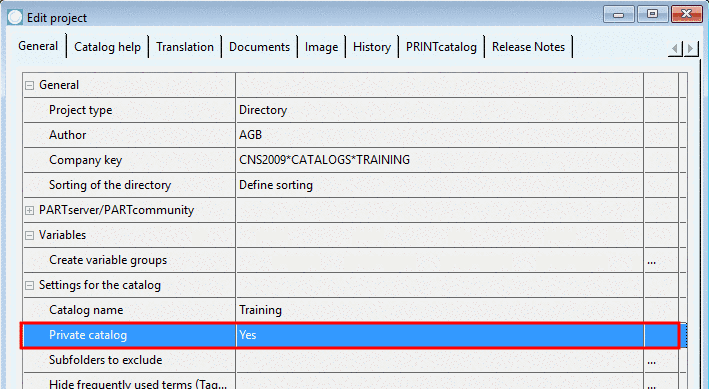The height and width of the screenshot is (389, 709).
Task: Collapse the General section
Action: (x=29, y=85)
